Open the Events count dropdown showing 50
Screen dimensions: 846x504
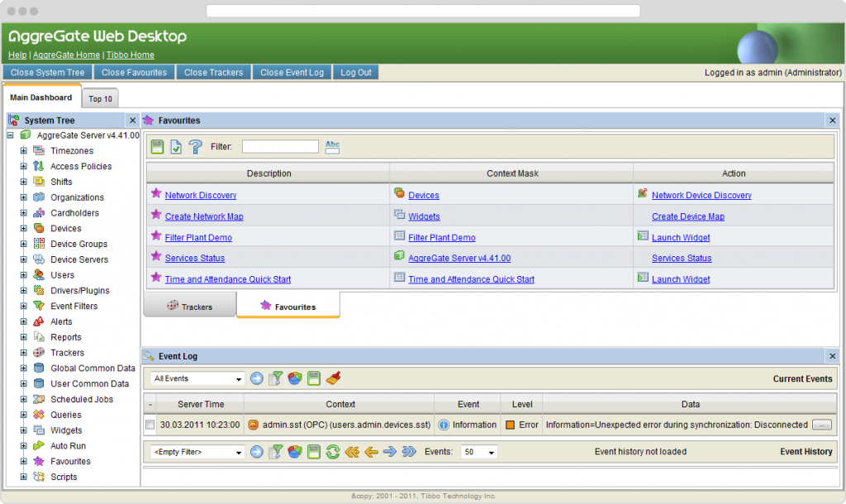tap(479, 452)
